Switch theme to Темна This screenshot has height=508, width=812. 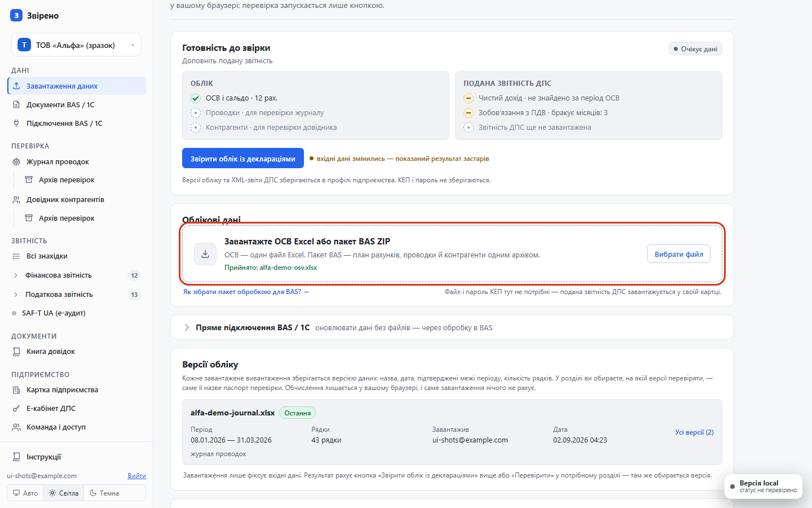click(104, 493)
